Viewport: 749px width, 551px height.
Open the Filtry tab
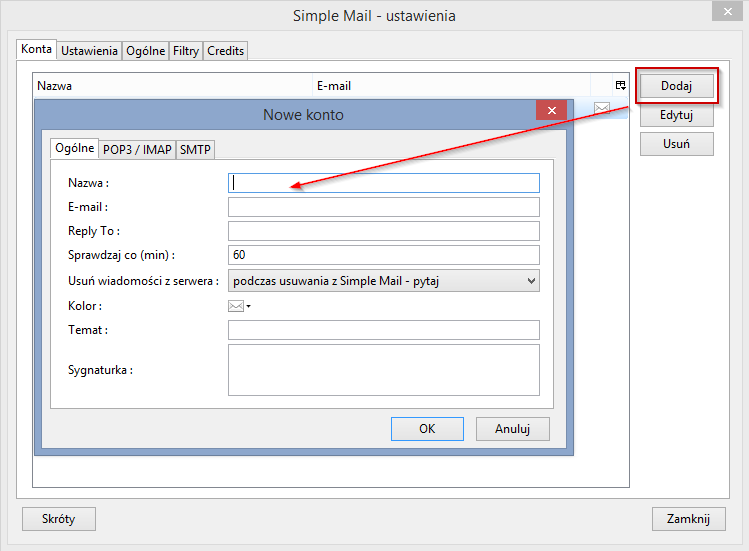point(186,51)
